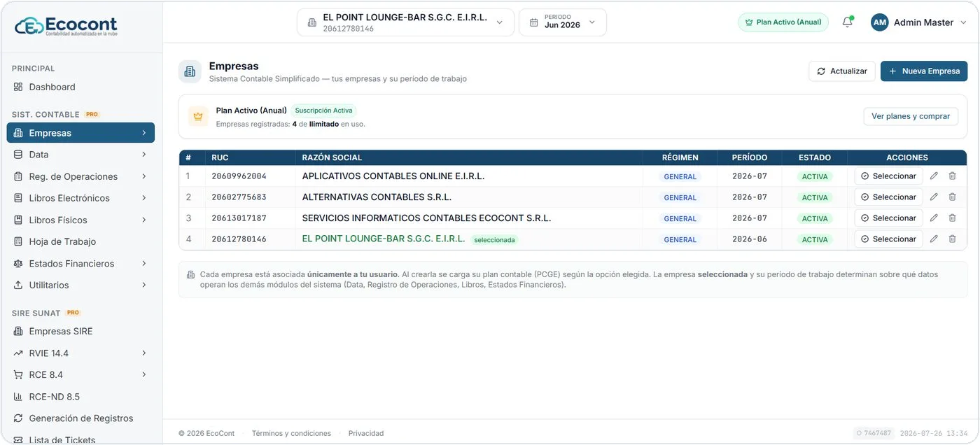Expand Libros Electrónicos chevron
The image size is (980, 445).
[x=144, y=199]
